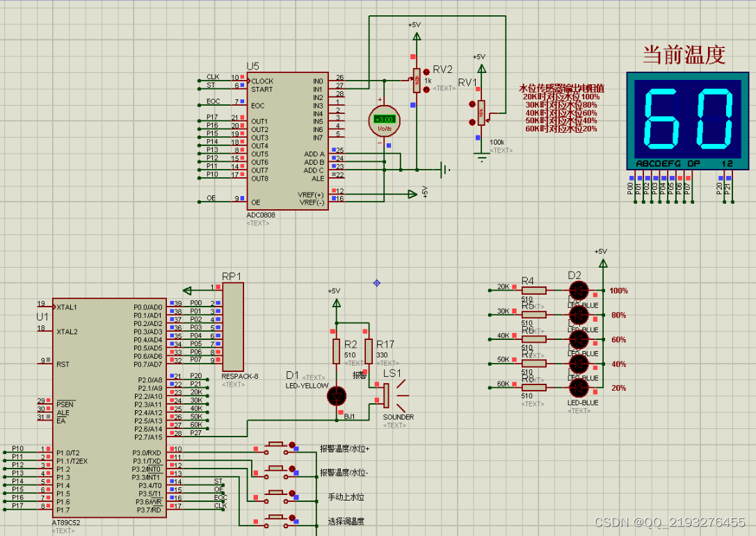The height and width of the screenshot is (536, 756).
Task: Click the LED-YELLOW part label
Action: point(307,386)
